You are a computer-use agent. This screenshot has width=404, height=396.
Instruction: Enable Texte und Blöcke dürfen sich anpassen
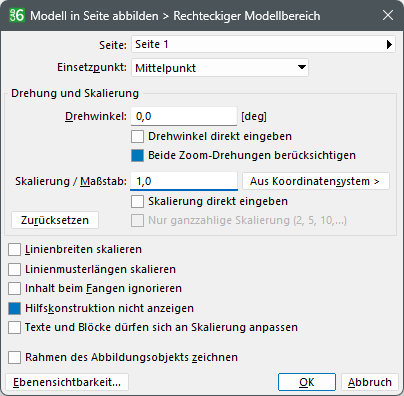click(x=14, y=328)
